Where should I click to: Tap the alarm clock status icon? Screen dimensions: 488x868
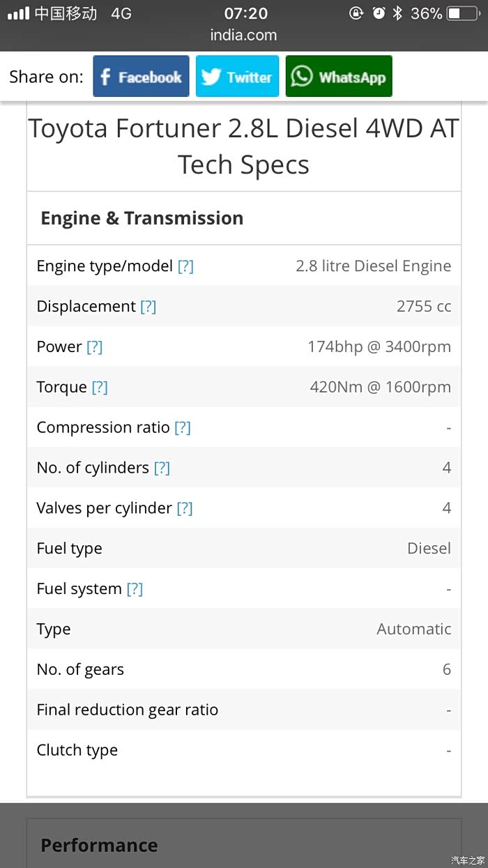point(379,13)
